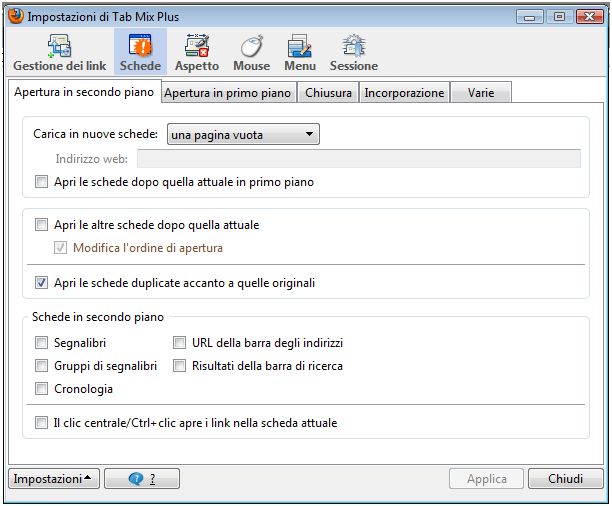Toggle the Cronologia checkbox
This screenshot has width=612, height=506.
pyautogui.click(x=41, y=389)
